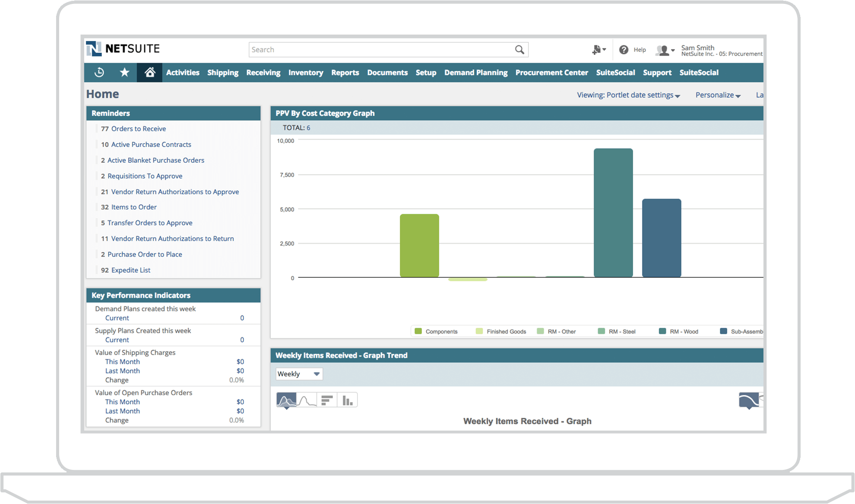Open the user profile icon
The height and width of the screenshot is (504, 855).
coord(662,50)
